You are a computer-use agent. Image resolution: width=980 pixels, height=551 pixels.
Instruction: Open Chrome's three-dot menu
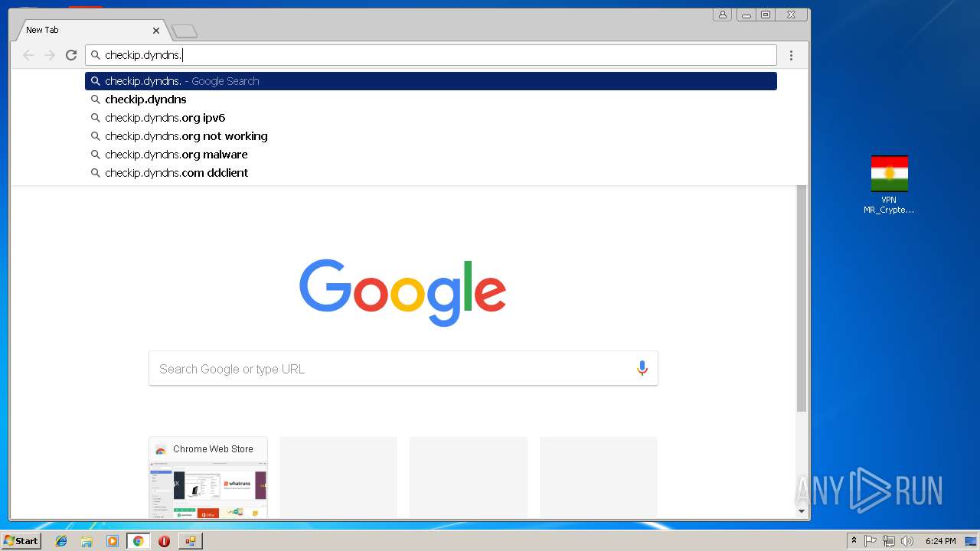click(791, 55)
